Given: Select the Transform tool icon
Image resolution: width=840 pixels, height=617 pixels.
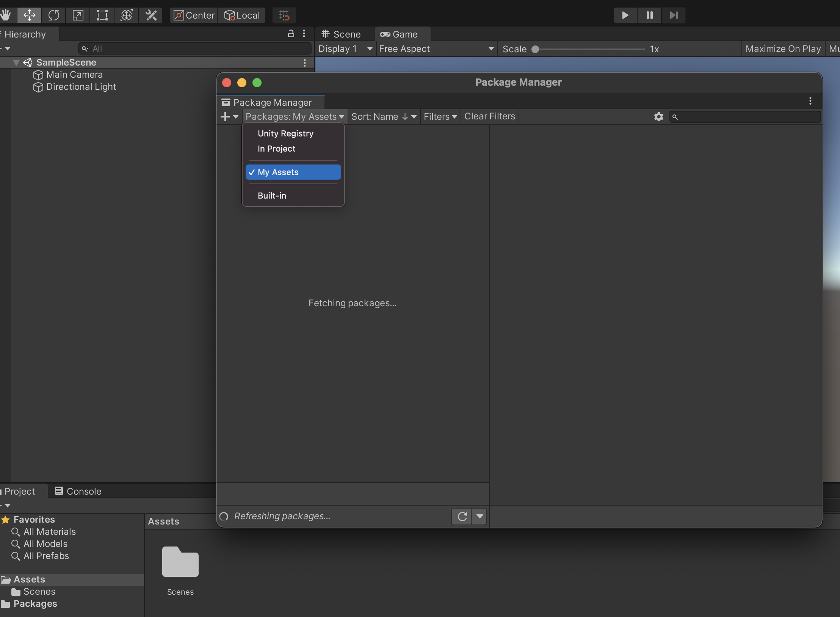Looking at the screenshot, I should point(127,15).
